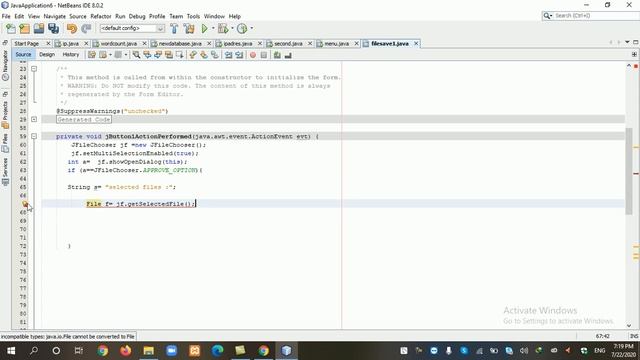Open the Profile Project arrow dropdown
The height and width of the screenshot is (360, 640).
pos(251,29)
